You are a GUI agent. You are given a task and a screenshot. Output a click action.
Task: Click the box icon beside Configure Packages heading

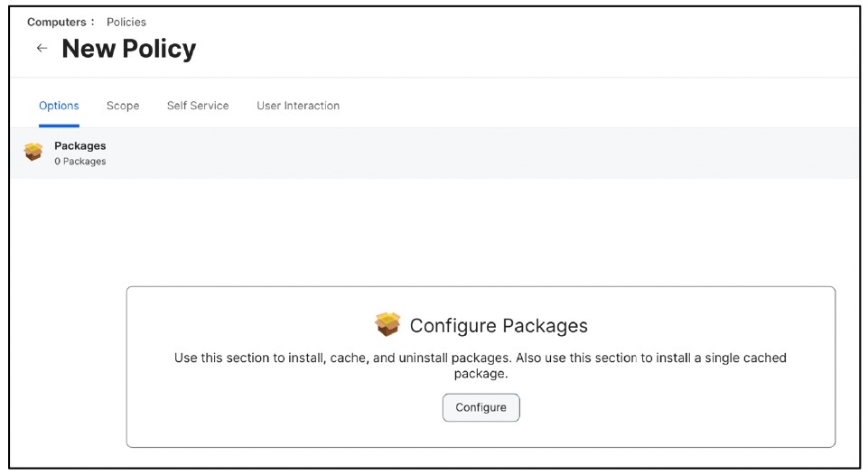tap(387, 324)
